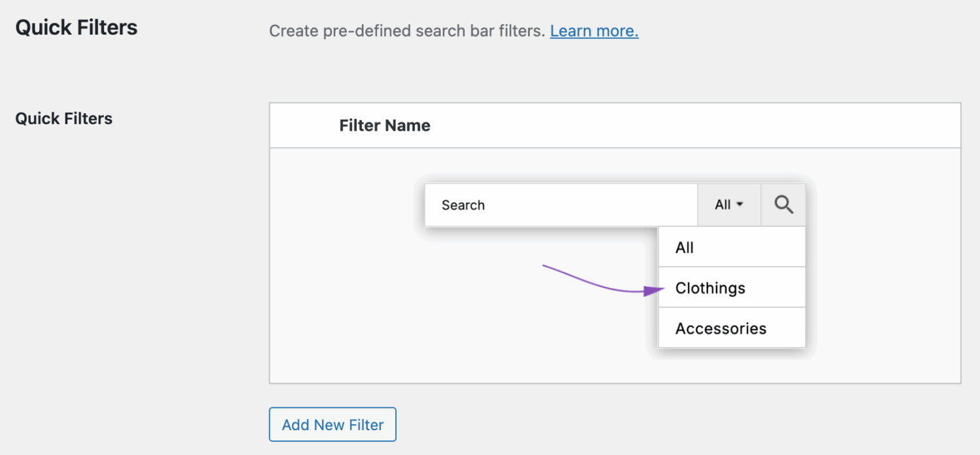Expand the category selector on the search bar
Viewport: 980px width, 455px height.
click(728, 205)
